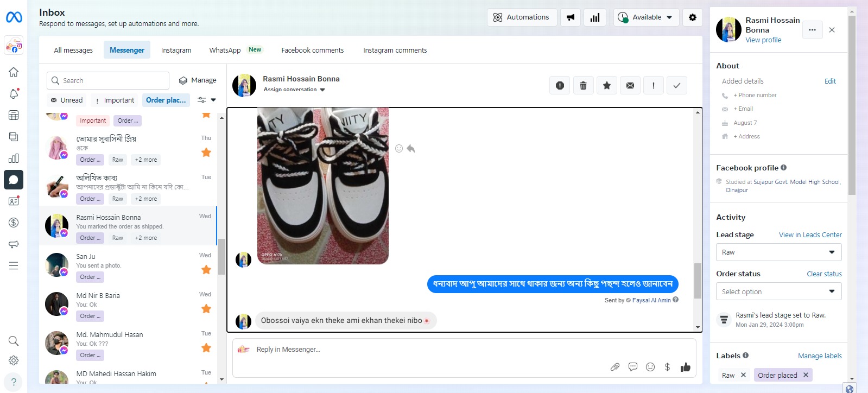Image resolution: width=868 pixels, height=393 pixels.
Task: Add phone number to details
Action: point(755,96)
